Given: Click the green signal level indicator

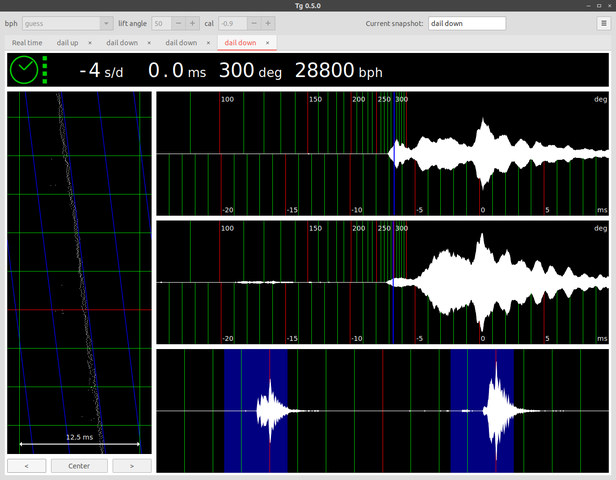Looking at the screenshot, I should (45, 70).
